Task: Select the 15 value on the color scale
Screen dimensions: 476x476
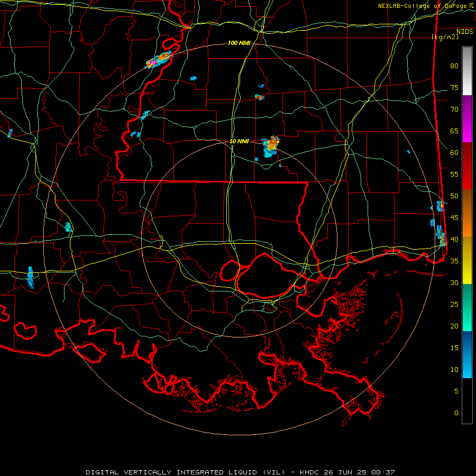Action: point(454,347)
